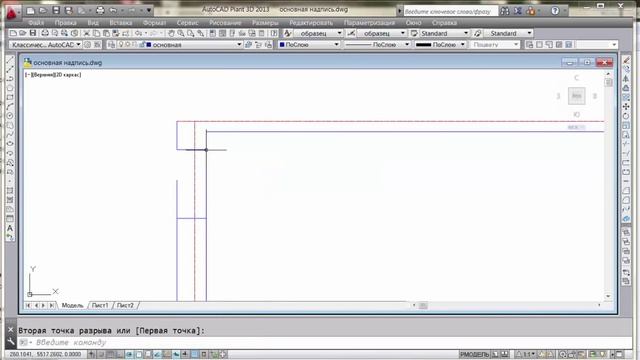
Task: Switch to the Лист2 tab
Action: coord(125,305)
